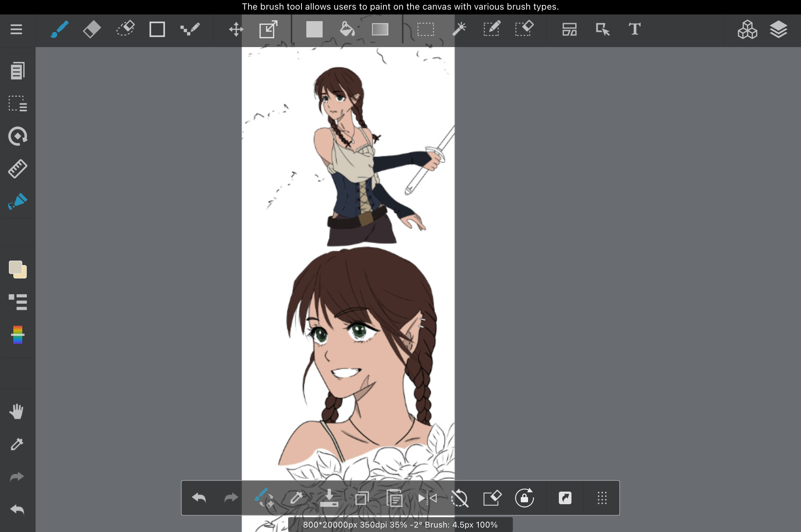
Task: Toggle brush and eraser switch in shortcut bar
Action: tap(264, 498)
